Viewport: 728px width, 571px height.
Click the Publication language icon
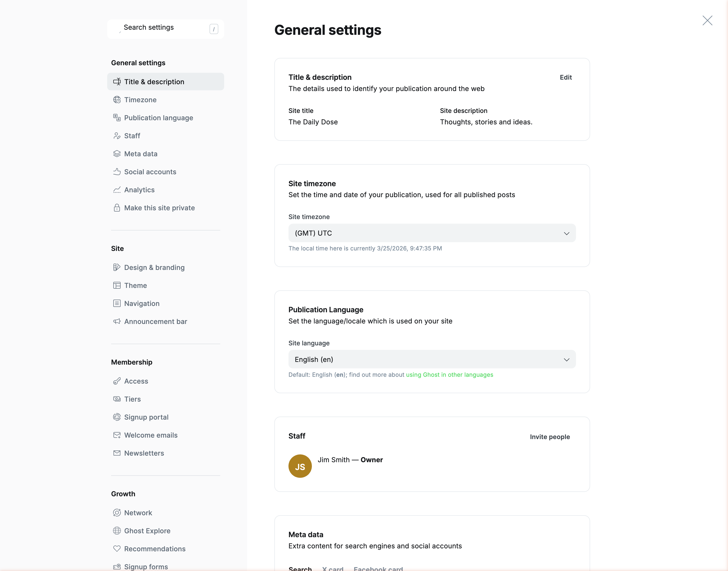(117, 118)
